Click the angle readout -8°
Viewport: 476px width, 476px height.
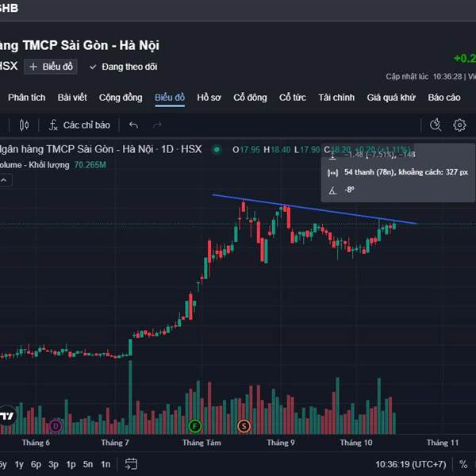(x=349, y=190)
